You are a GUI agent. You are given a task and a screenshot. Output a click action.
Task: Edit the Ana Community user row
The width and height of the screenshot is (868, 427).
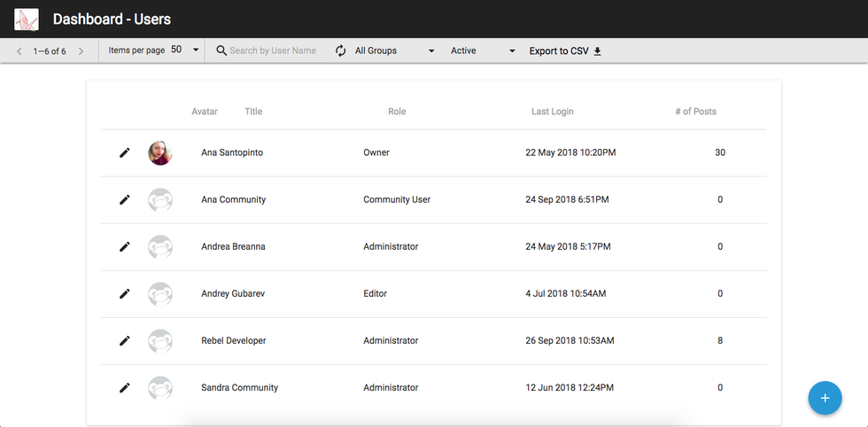pyautogui.click(x=125, y=199)
